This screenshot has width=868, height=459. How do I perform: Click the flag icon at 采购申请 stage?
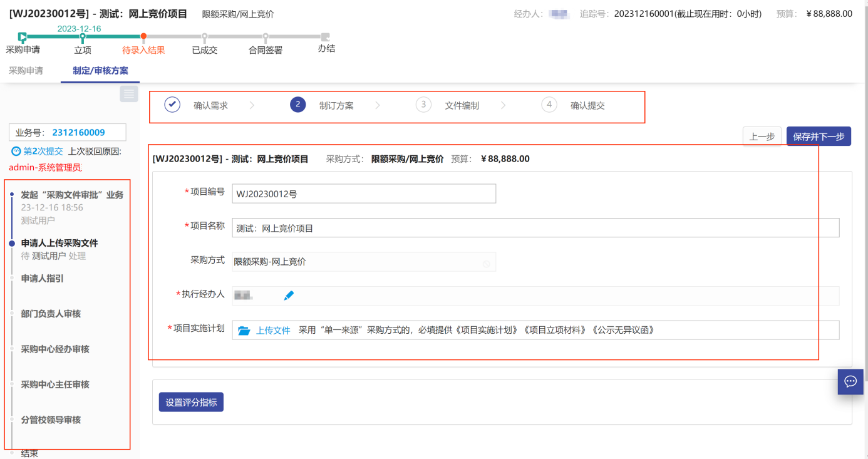click(x=23, y=37)
